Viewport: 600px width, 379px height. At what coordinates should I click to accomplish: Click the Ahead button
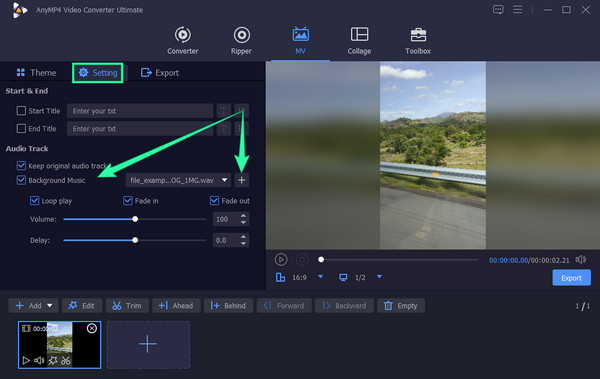pyautogui.click(x=176, y=305)
